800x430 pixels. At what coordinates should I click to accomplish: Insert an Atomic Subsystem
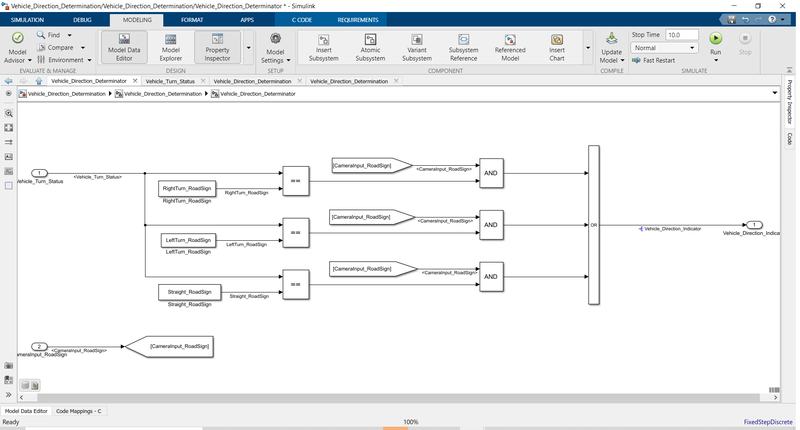point(371,46)
